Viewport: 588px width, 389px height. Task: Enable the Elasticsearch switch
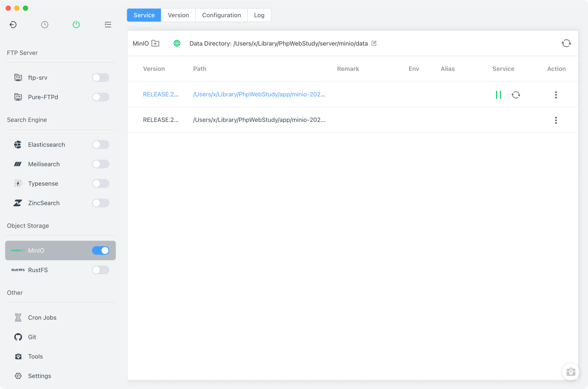[x=100, y=145]
